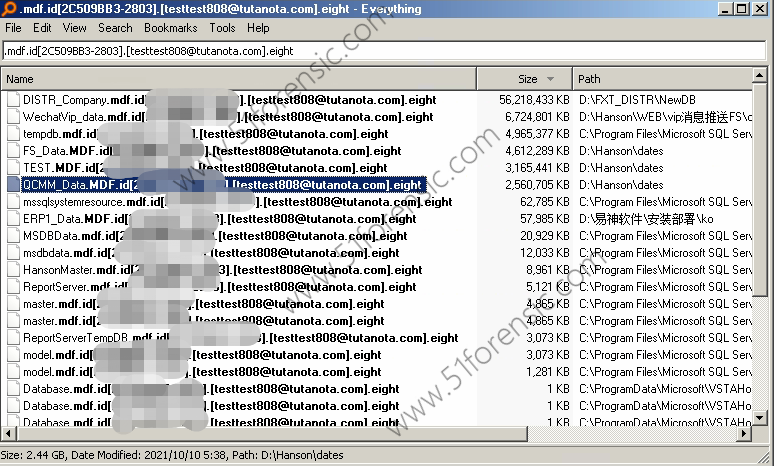Click file icon beside DISTR_Company.mdf entry

pyautogui.click(x=13, y=100)
